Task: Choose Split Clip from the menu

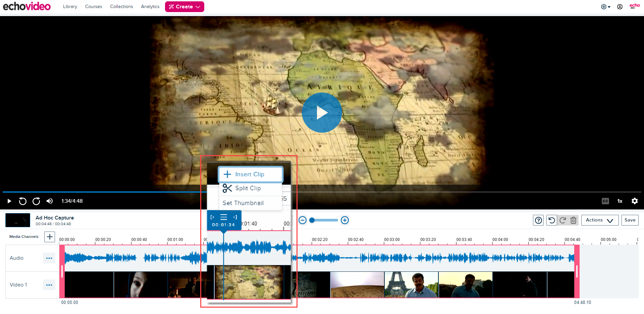Action: point(251,188)
